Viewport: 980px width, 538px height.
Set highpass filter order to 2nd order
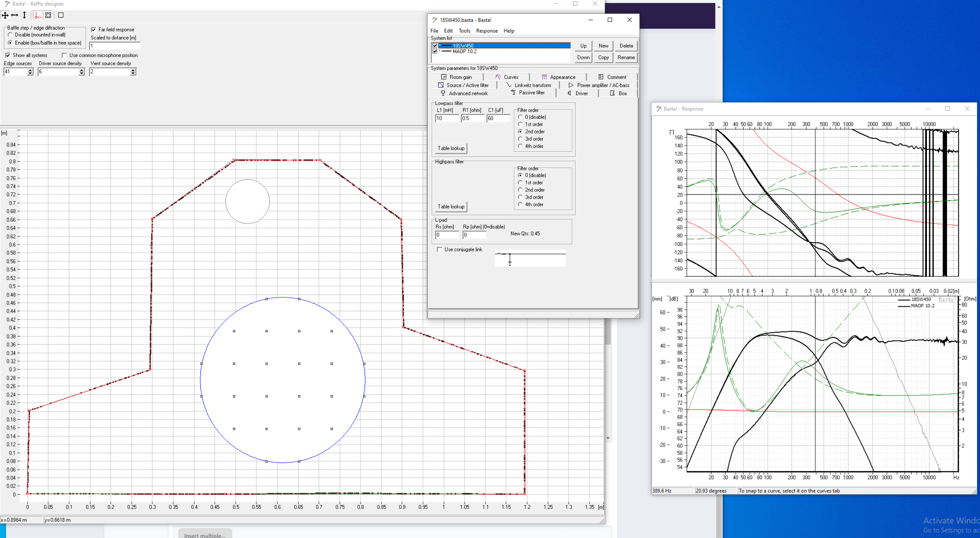point(520,190)
